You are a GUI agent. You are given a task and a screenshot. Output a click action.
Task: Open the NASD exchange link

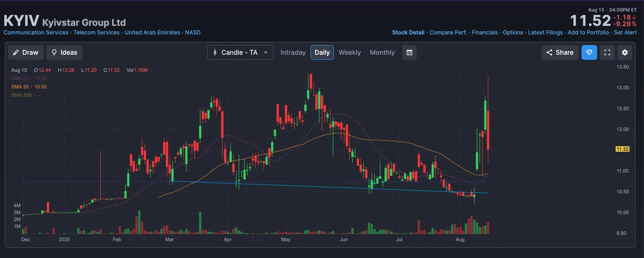[193, 33]
